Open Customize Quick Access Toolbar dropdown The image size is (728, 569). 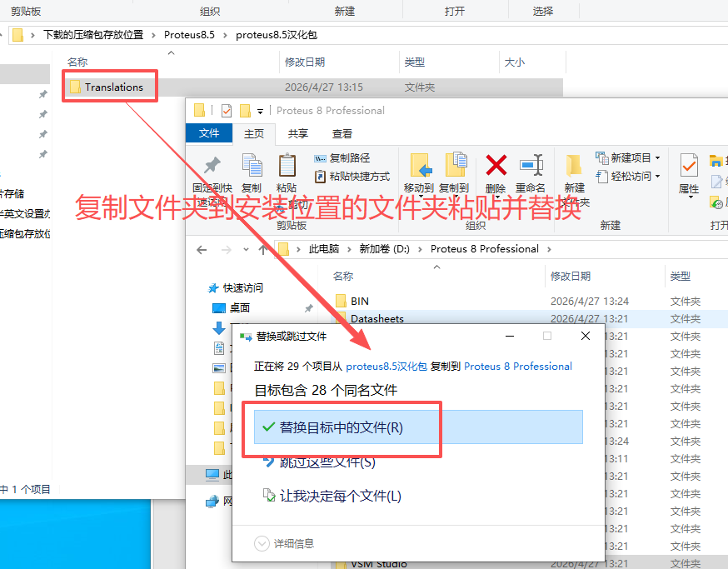(x=261, y=111)
